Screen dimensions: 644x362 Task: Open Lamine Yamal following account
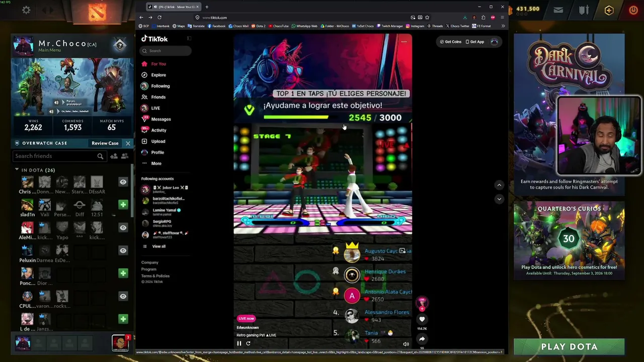click(161, 212)
